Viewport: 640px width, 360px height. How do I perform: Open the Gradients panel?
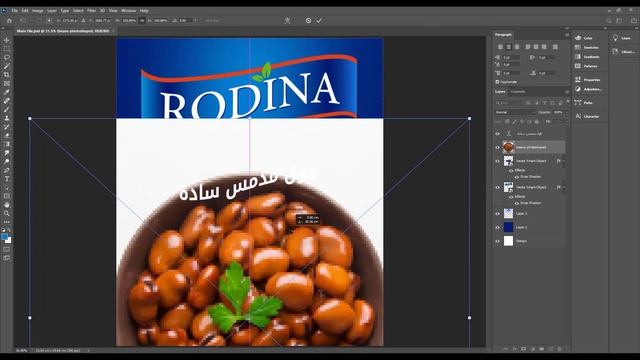587,57
